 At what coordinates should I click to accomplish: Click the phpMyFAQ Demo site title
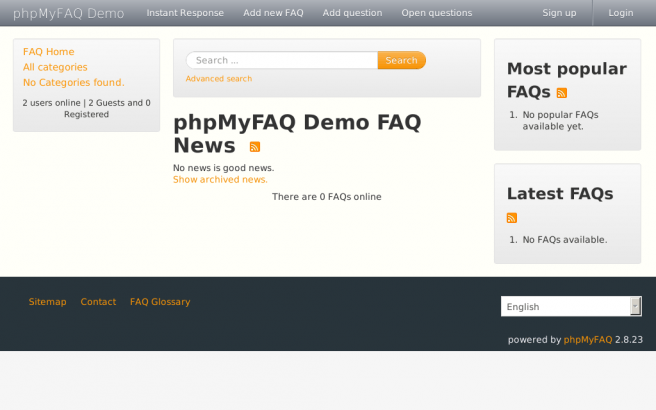tap(69, 14)
